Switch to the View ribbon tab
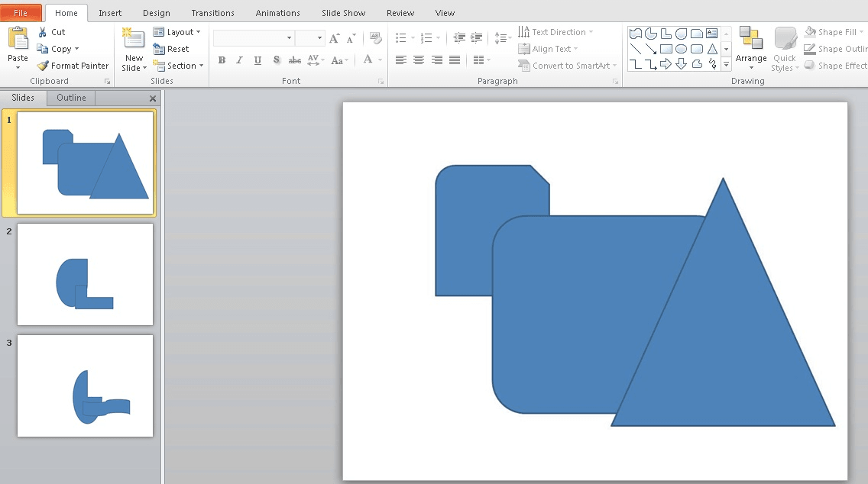 (x=445, y=13)
